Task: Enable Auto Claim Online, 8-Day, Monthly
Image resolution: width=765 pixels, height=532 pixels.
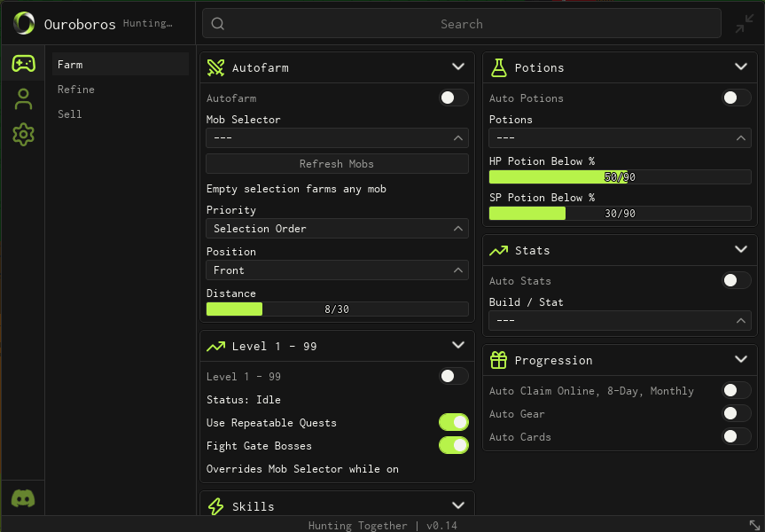Action: tap(737, 390)
